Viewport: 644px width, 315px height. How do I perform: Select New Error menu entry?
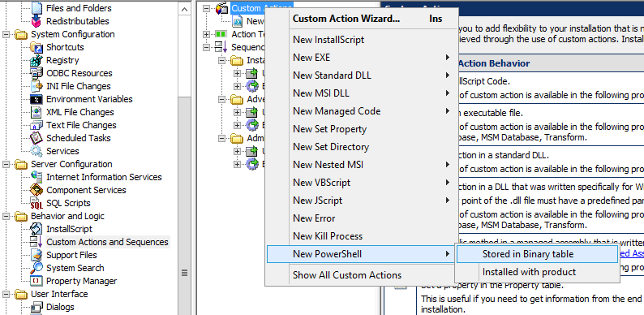pyautogui.click(x=362, y=218)
